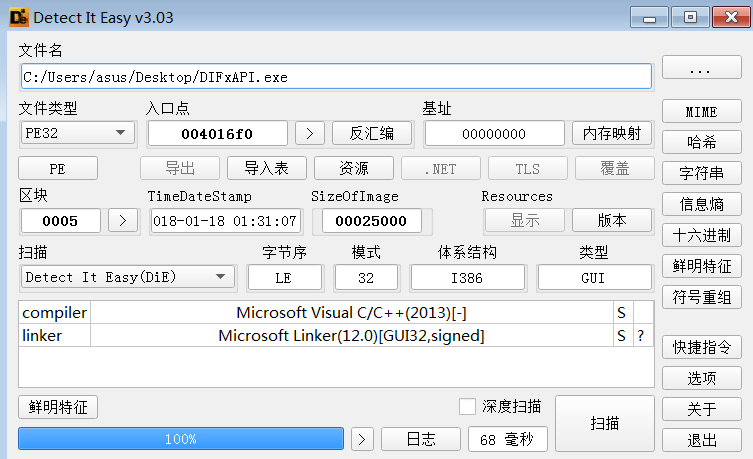Click the 模式 mode field showing 32
The width and height of the screenshot is (753, 459).
366,278
